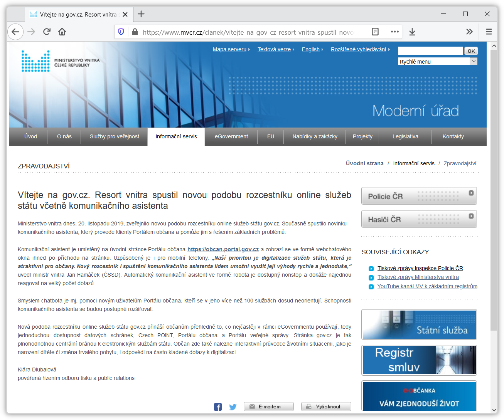Viewport: 504px width, 420px height.
Task: Share article on Facebook
Action: coord(218,407)
